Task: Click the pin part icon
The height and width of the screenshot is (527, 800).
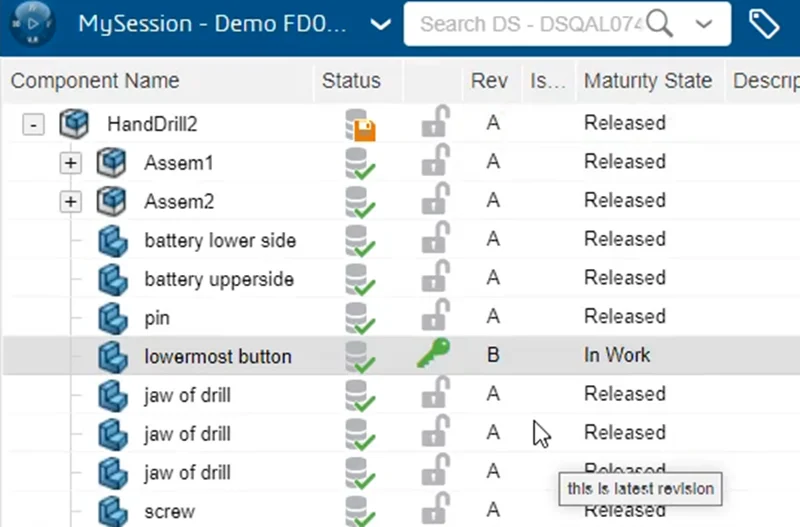Action: point(113,318)
